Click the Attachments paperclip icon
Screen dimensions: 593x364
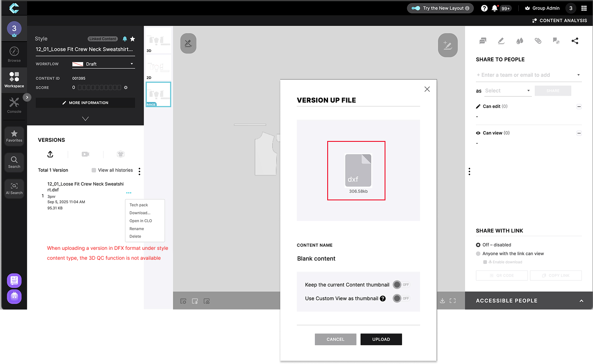pos(538,40)
